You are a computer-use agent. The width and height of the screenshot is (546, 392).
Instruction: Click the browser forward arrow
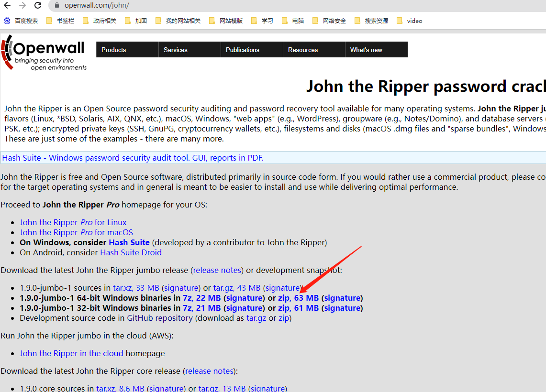(22, 5)
